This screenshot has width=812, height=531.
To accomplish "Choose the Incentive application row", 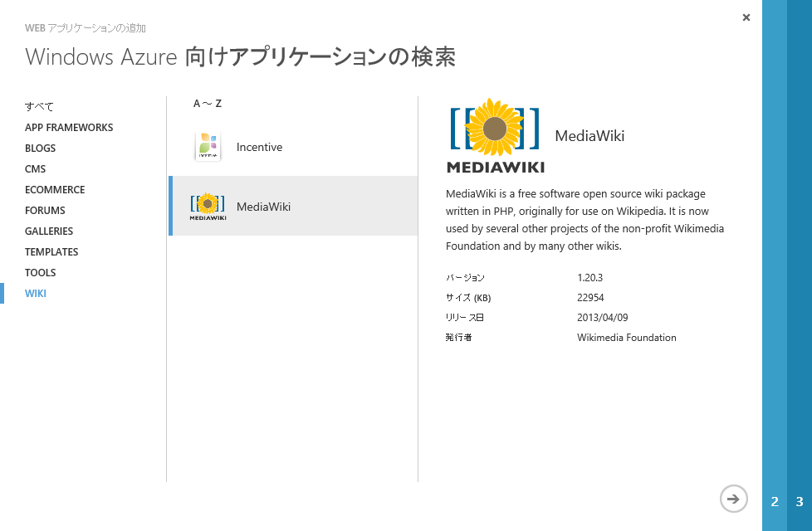I will point(293,147).
